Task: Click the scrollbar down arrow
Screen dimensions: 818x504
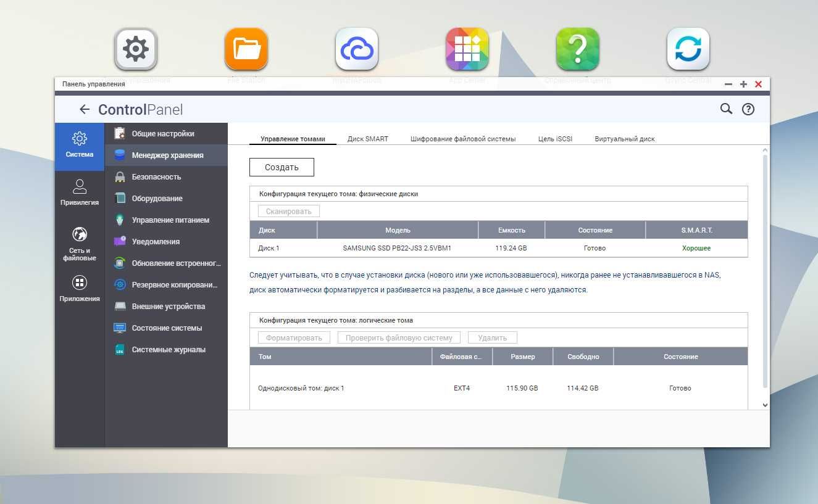Action: click(766, 405)
